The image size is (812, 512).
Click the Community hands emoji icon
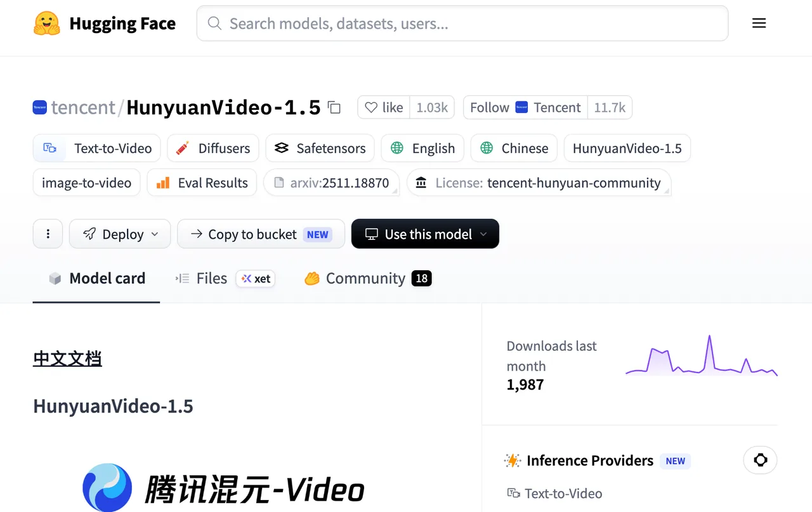tap(311, 279)
